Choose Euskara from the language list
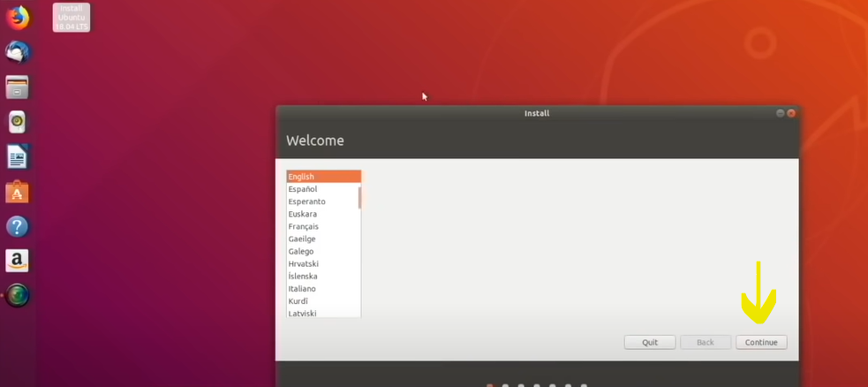This screenshot has width=868, height=387. tap(324, 214)
